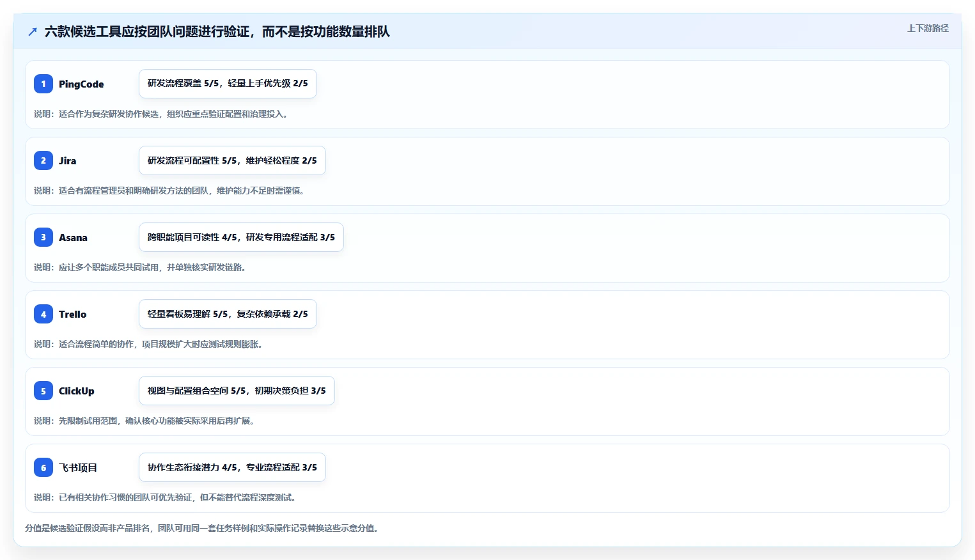Click the 轻量看板易理解 5/5 score pill
This screenshot has width=975, height=560.
pos(228,314)
